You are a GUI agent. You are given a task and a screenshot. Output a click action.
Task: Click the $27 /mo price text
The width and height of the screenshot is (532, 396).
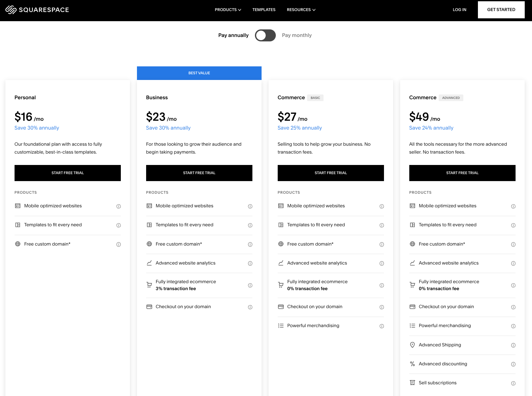(x=293, y=117)
